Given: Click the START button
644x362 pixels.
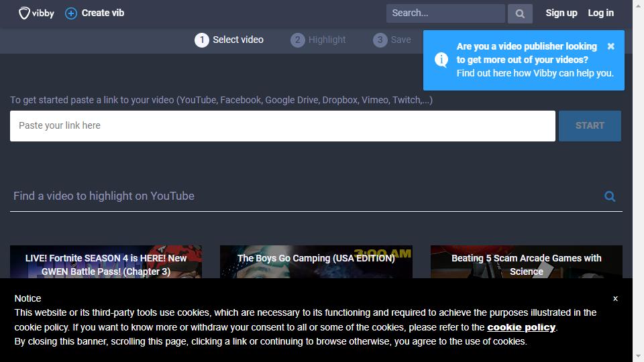Looking at the screenshot, I should (x=590, y=126).
